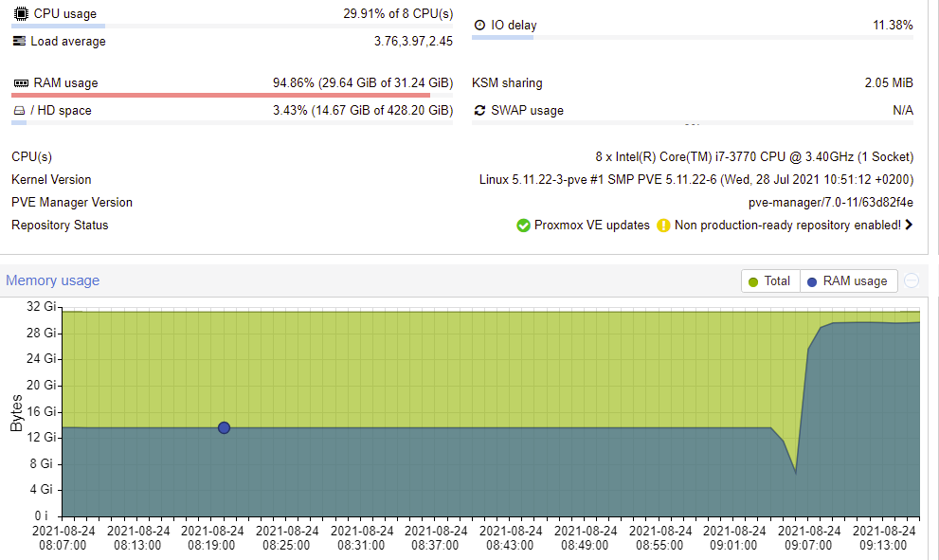Click the green Total legend dot
The height and width of the screenshot is (560, 939).
point(753,281)
